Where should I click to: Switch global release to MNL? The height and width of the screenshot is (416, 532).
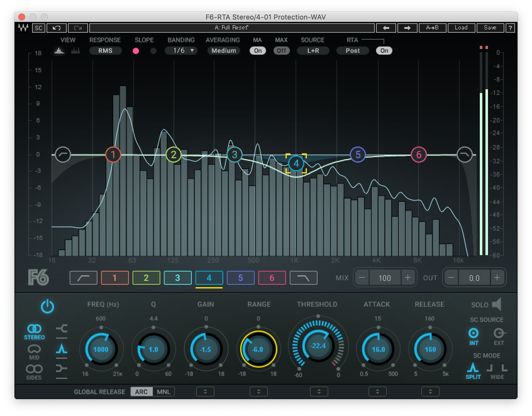[x=163, y=392]
